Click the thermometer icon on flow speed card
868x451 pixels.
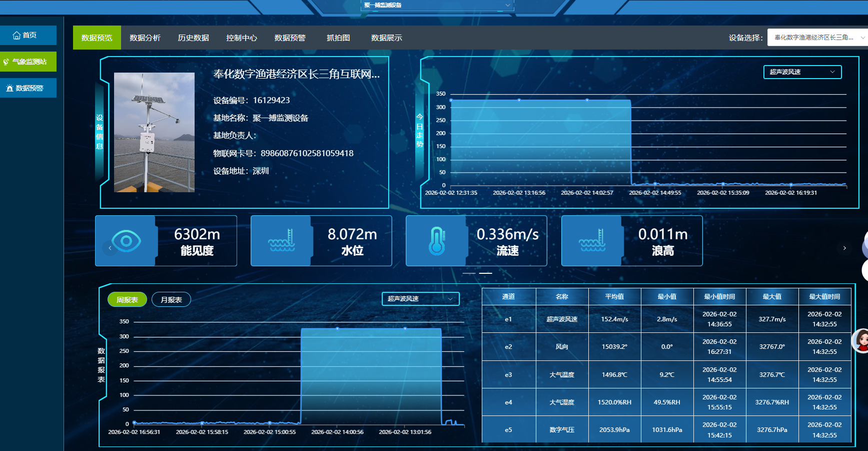point(437,241)
